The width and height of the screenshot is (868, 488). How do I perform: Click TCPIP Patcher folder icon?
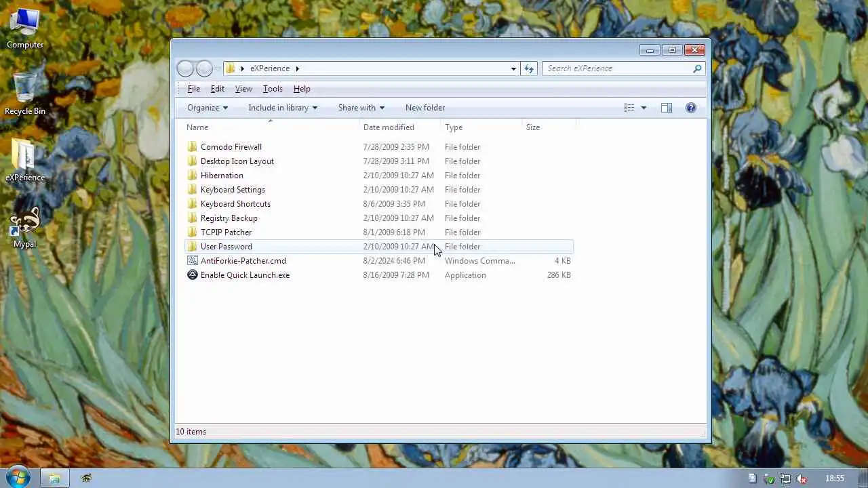coord(192,232)
